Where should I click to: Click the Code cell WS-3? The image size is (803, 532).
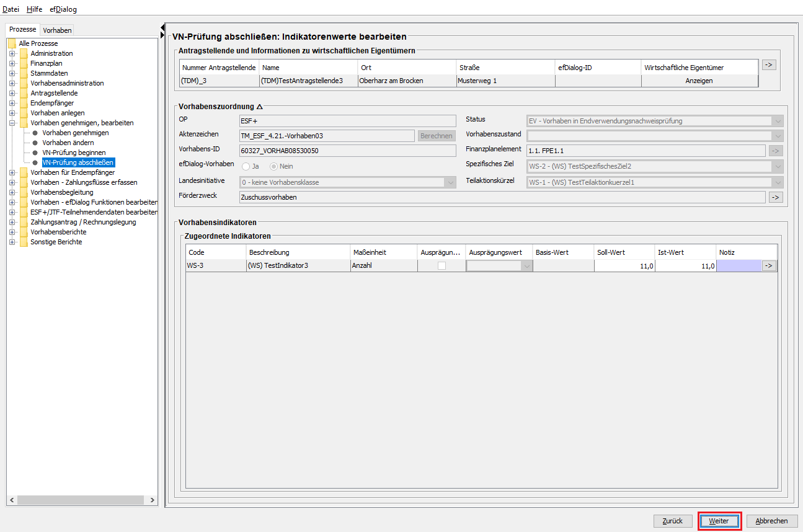tap(216, 266)
